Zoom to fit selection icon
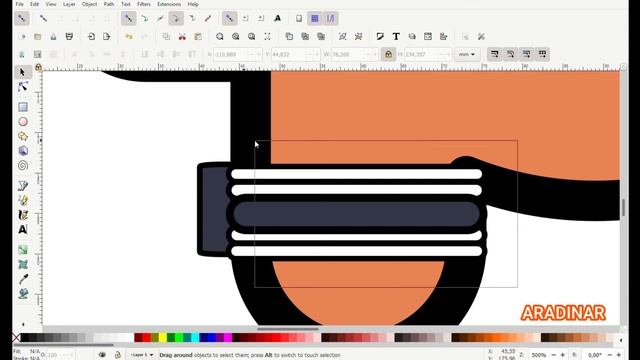Screen dimensions: 640x360 point(220,37)
